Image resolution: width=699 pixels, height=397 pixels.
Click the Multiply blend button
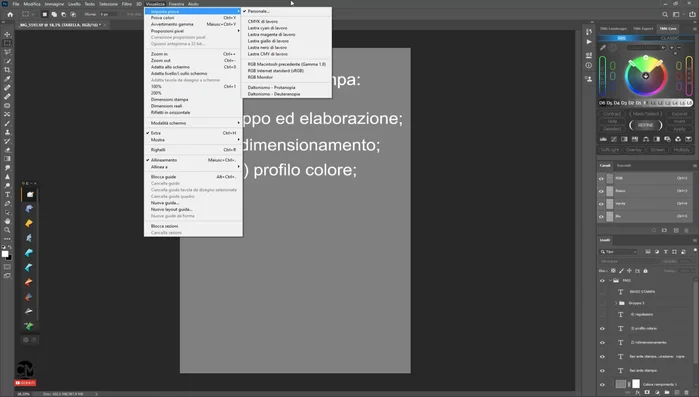coord(681,150)
